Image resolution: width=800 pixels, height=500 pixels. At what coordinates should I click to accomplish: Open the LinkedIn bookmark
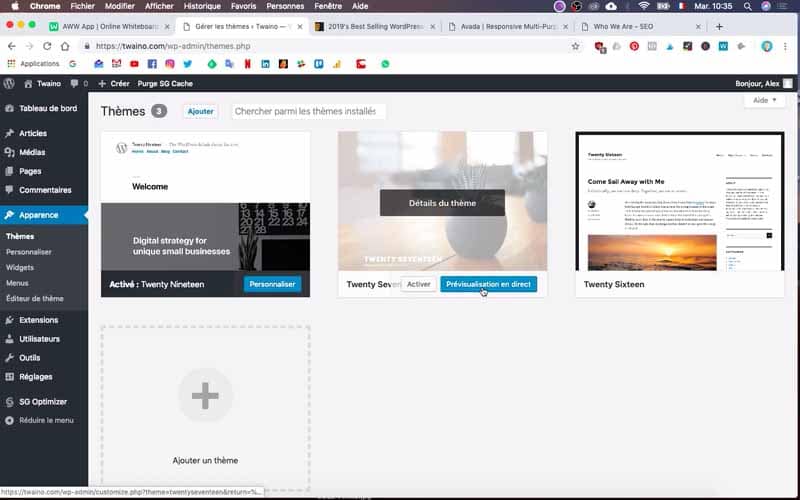coord(265,64)
